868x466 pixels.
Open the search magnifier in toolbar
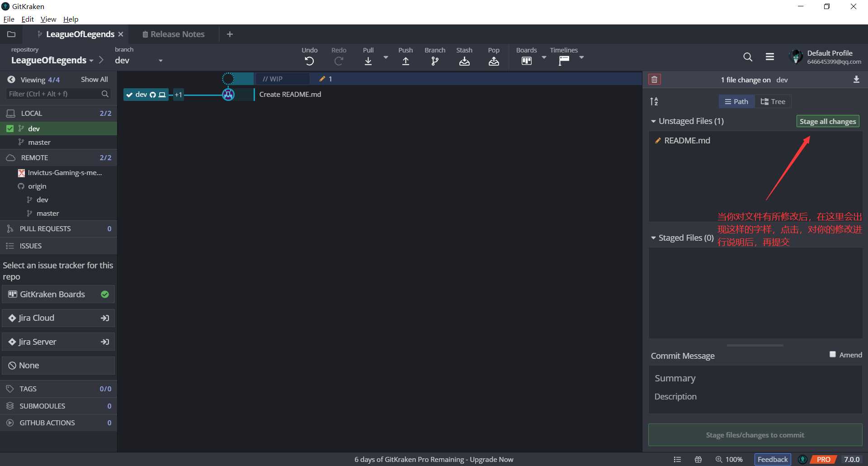[748, 57]
